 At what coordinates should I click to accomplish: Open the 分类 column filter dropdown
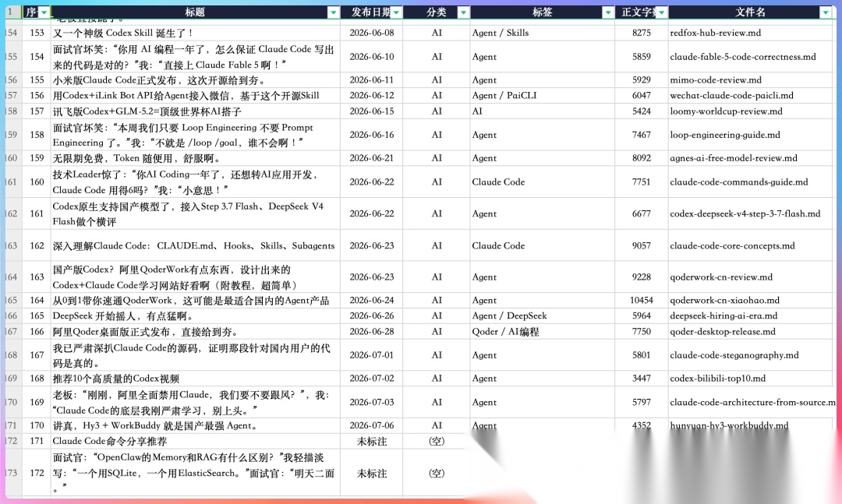pos(463,12)
